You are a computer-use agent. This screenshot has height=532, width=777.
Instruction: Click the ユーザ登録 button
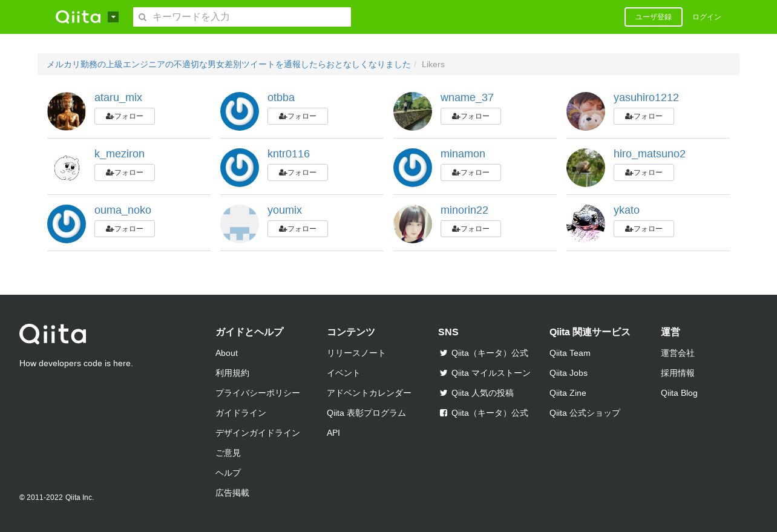point(654,17)
